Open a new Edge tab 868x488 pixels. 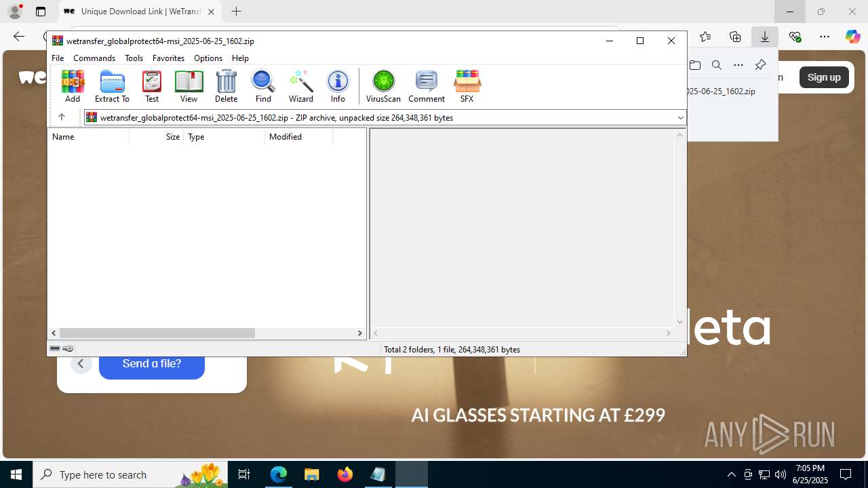[236, 12]
